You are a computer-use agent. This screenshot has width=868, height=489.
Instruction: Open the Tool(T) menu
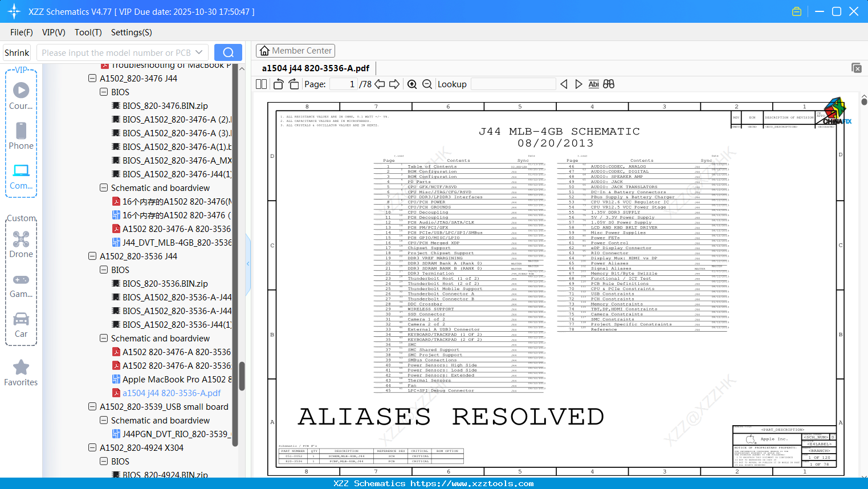tap(88, 32)
